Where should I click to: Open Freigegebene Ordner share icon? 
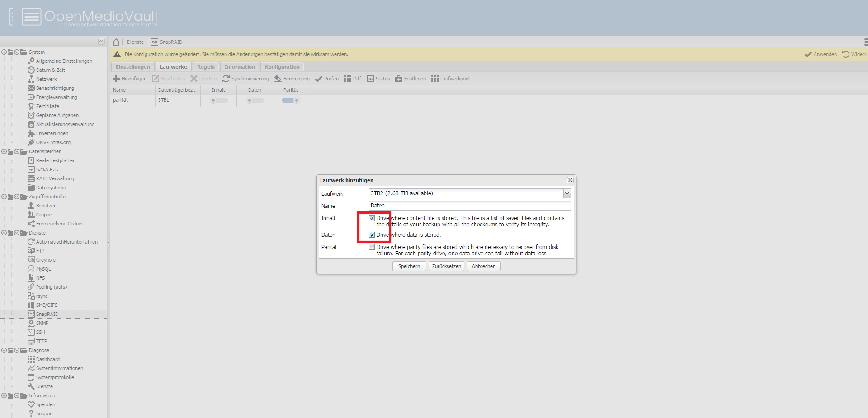pyautogui.click(x=31, y=224)
